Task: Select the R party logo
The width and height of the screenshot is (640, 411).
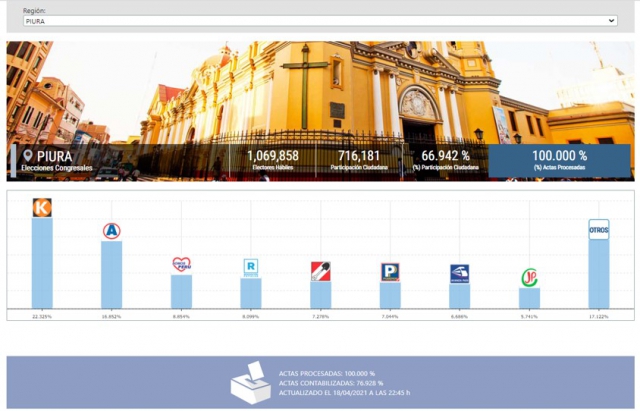Action: (x=251, y=267)
